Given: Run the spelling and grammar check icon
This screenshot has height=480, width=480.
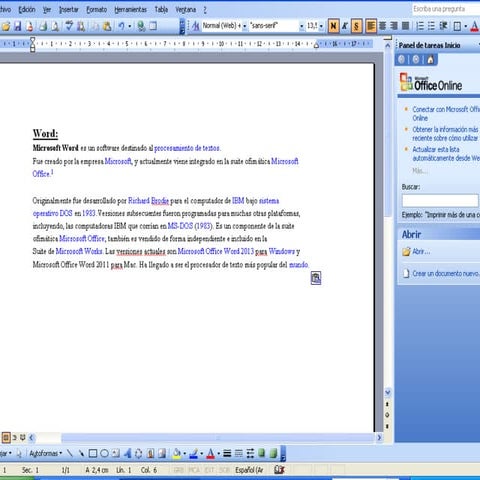Looking at the screenshot, I should coord(69,26).
